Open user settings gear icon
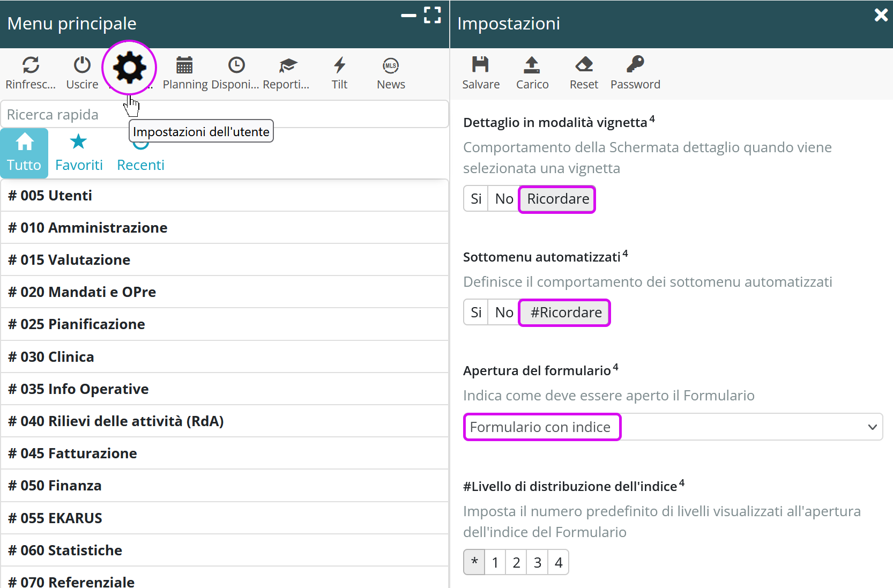Screen dimensions: 893x588 pyautogui.click(x=129, y=68)
